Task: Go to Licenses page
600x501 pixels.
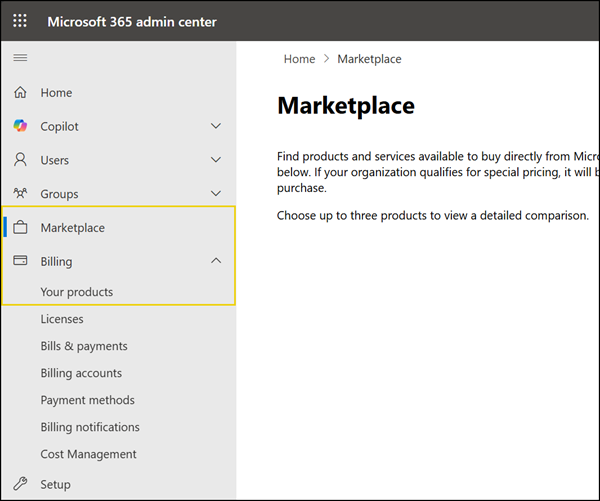Action: (62, 319)
